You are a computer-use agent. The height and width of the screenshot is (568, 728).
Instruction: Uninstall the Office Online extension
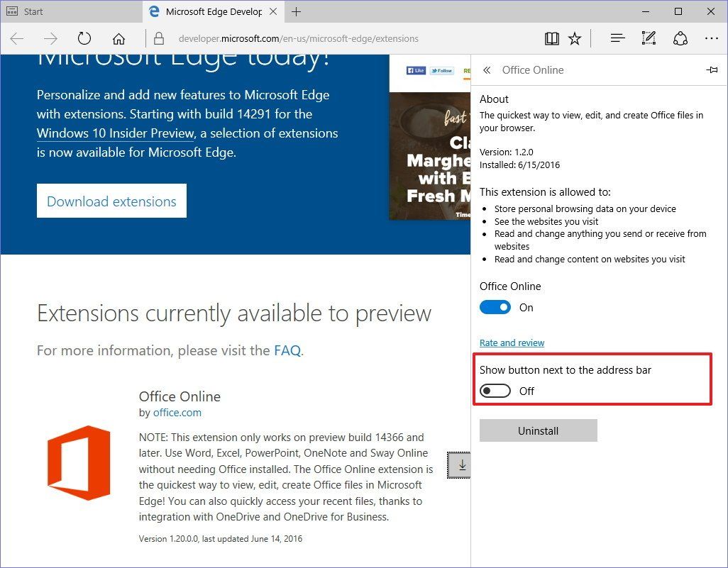538,430
